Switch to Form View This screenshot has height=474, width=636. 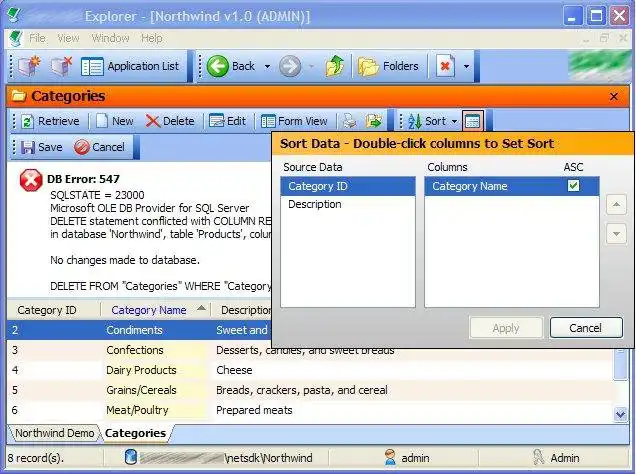point(294,121)
